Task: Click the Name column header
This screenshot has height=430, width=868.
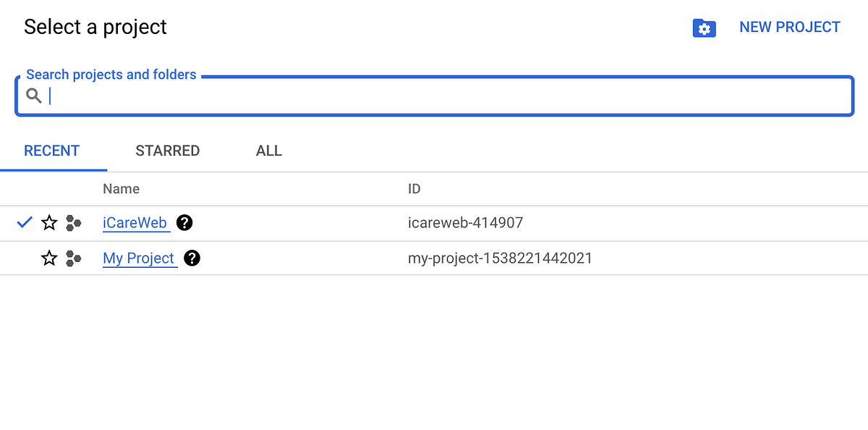Action: tap(121, 188)
